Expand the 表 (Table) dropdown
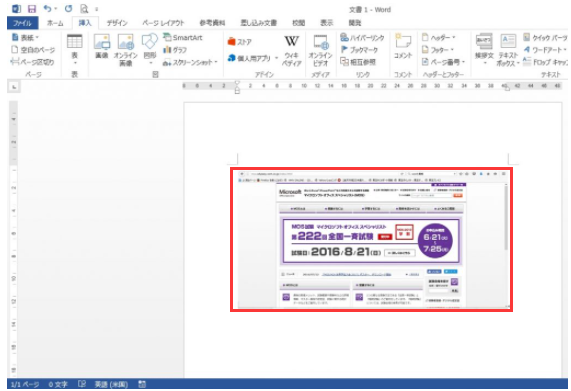The height and width of the screenshot is (391, 571). [x=74, y=50]
